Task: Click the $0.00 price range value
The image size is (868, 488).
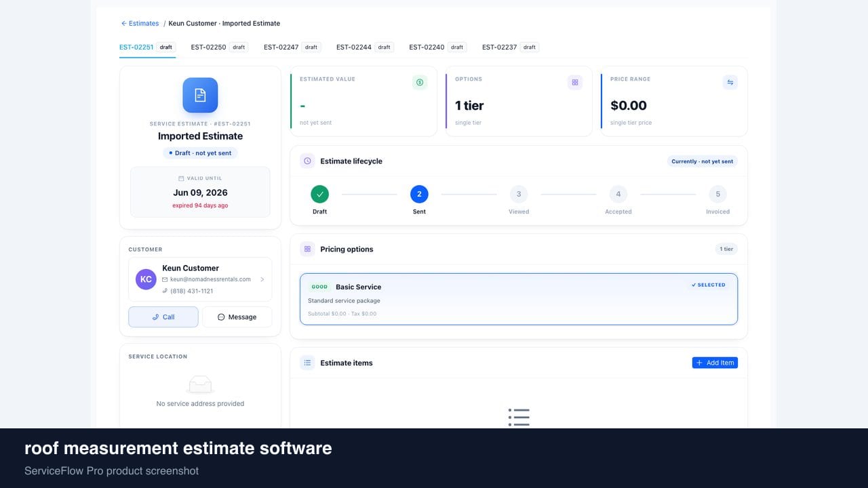Action: pos(629,106)
